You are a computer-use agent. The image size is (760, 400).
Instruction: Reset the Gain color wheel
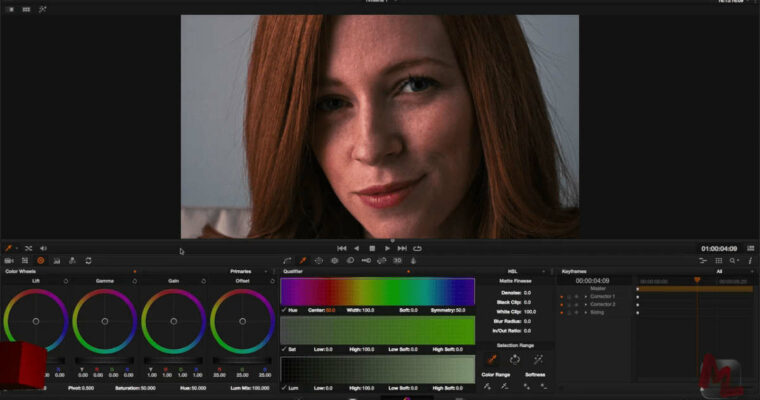204,281
